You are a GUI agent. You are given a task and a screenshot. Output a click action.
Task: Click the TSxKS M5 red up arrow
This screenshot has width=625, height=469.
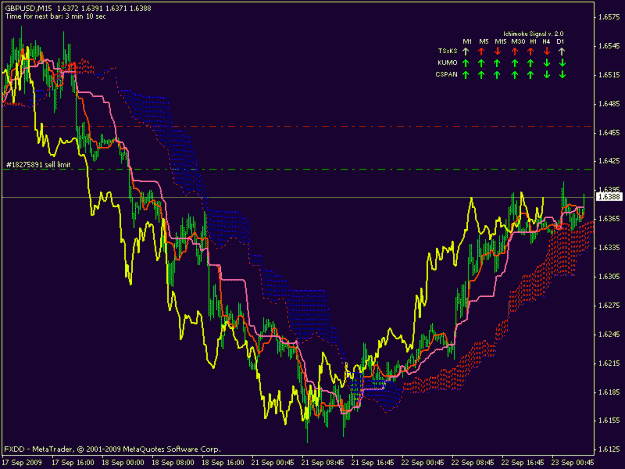tap(482, 51)
